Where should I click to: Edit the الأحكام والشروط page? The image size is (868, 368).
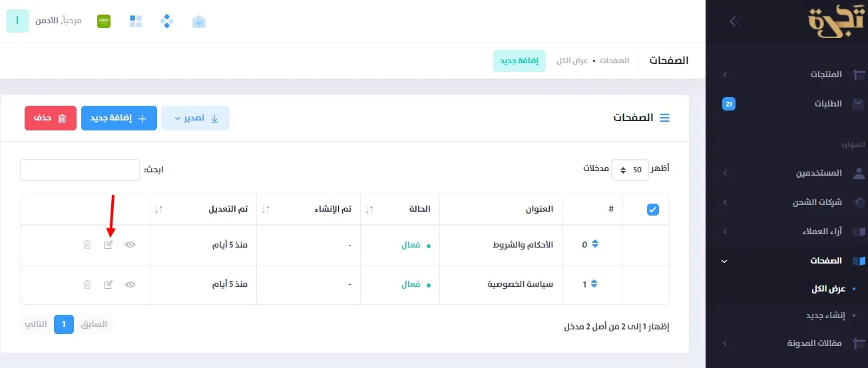pyautogui.click(x=108, y=245)
